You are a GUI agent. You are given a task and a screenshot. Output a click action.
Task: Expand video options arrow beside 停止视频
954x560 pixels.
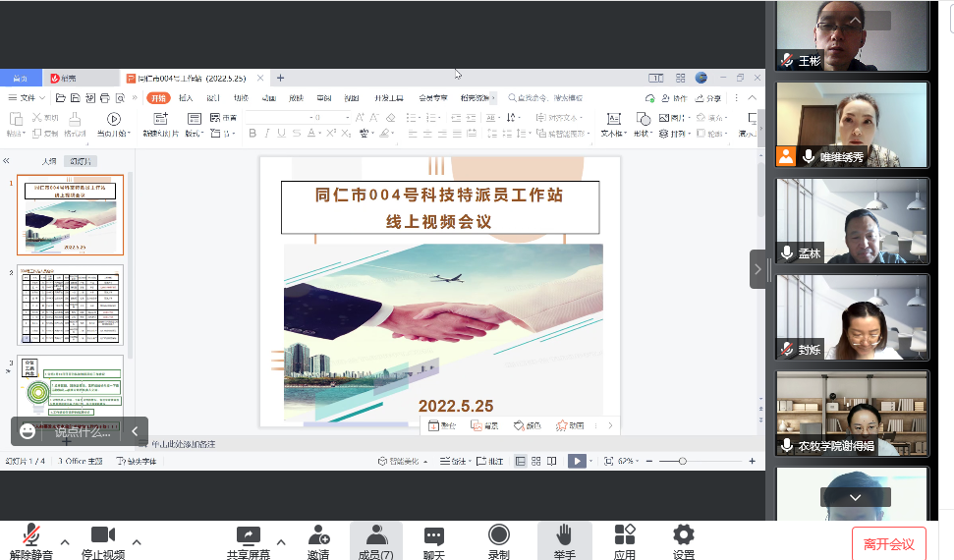(137, 541)
